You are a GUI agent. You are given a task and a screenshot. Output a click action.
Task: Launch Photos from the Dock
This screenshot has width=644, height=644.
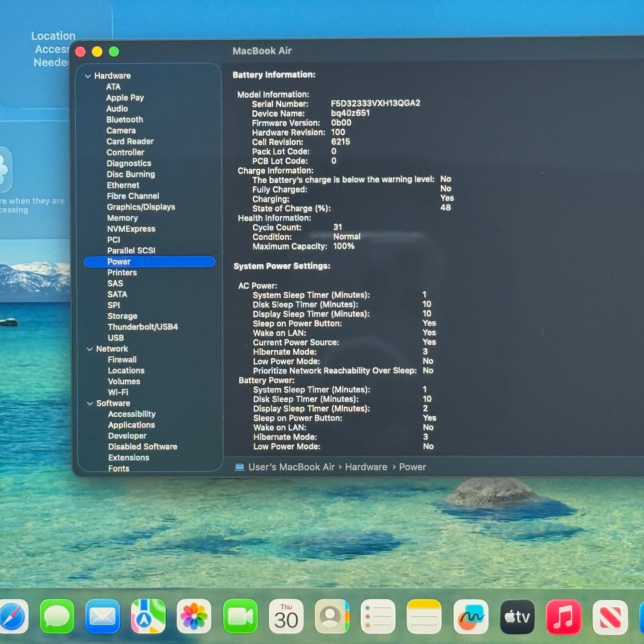pos(194,617)
